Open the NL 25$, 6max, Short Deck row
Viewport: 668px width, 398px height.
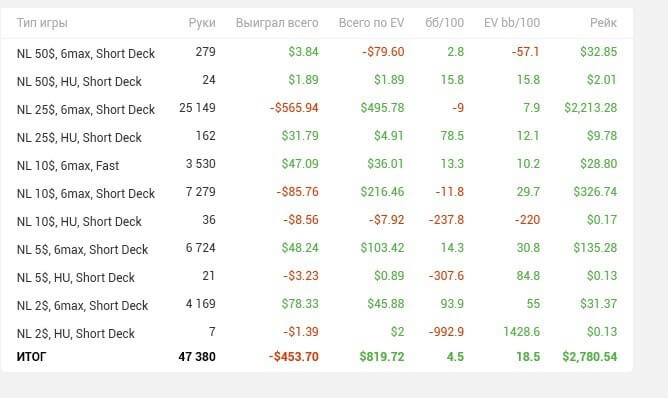[x=317, y=109]
